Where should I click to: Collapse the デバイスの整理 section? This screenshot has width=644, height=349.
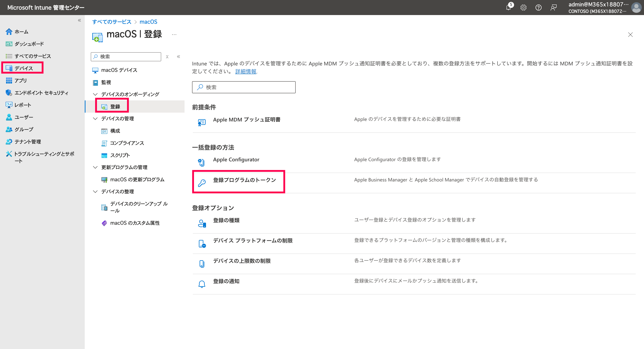pyautogui.click(x=95, y=191)
